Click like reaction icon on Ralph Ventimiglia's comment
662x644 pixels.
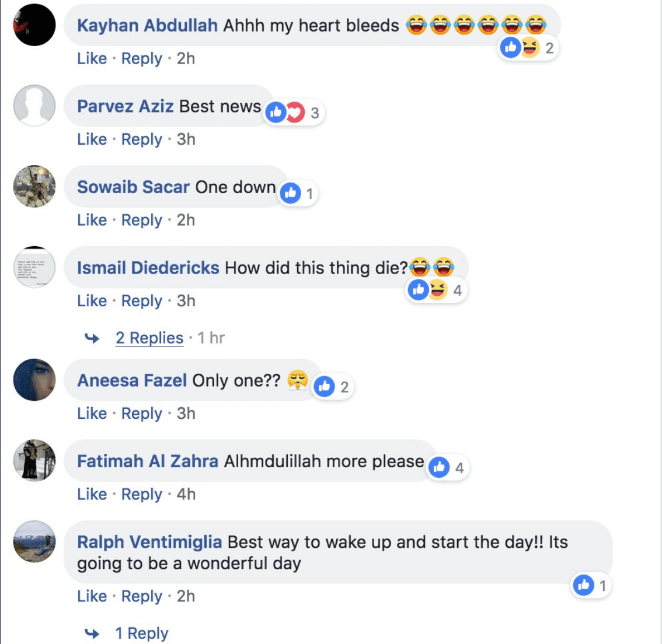click(x=584, y=585)
